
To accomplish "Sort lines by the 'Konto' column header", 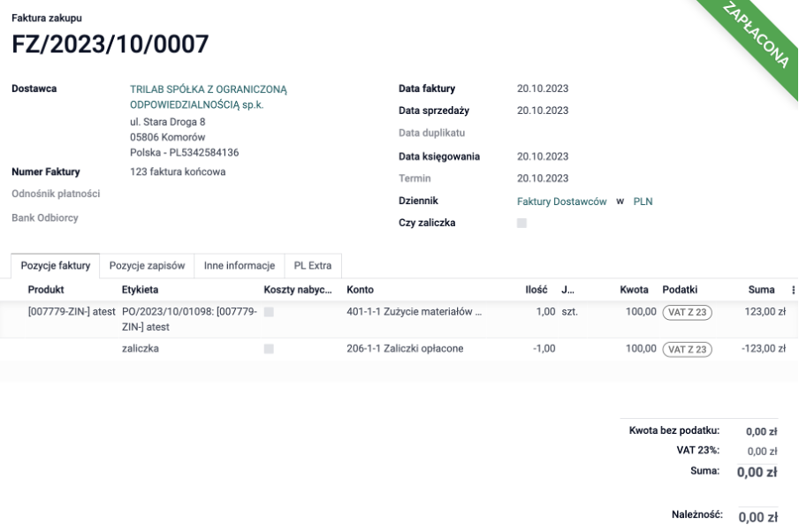I will pos(360,290).
